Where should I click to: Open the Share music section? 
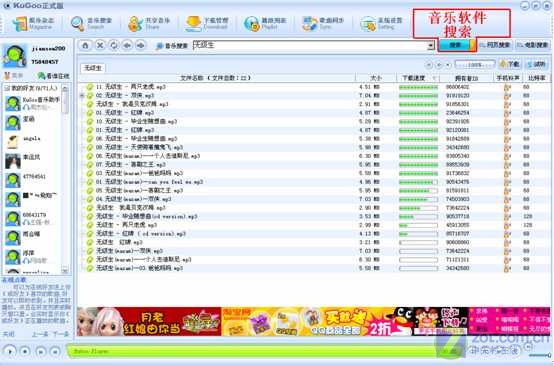coord(149,24)
